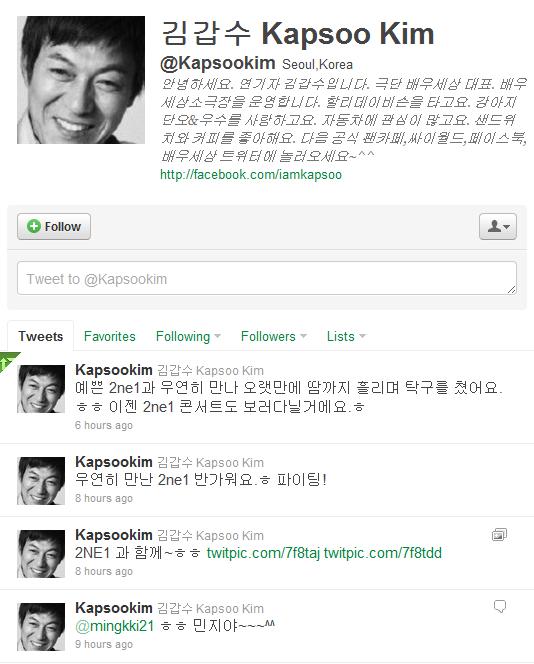Screen dimensions: 534x664
Task: Open the user actions person icon dropdown
Action: pyautogui.click(x=498, y=226)
